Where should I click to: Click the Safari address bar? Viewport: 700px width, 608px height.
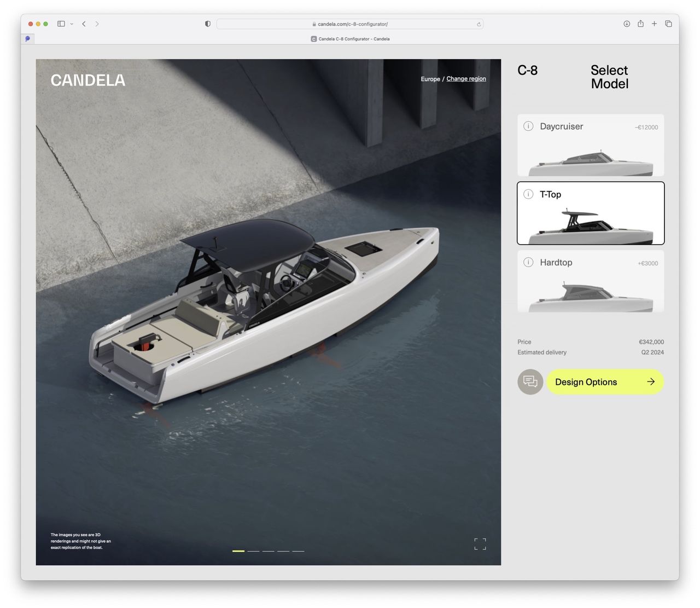click(350, 24)
